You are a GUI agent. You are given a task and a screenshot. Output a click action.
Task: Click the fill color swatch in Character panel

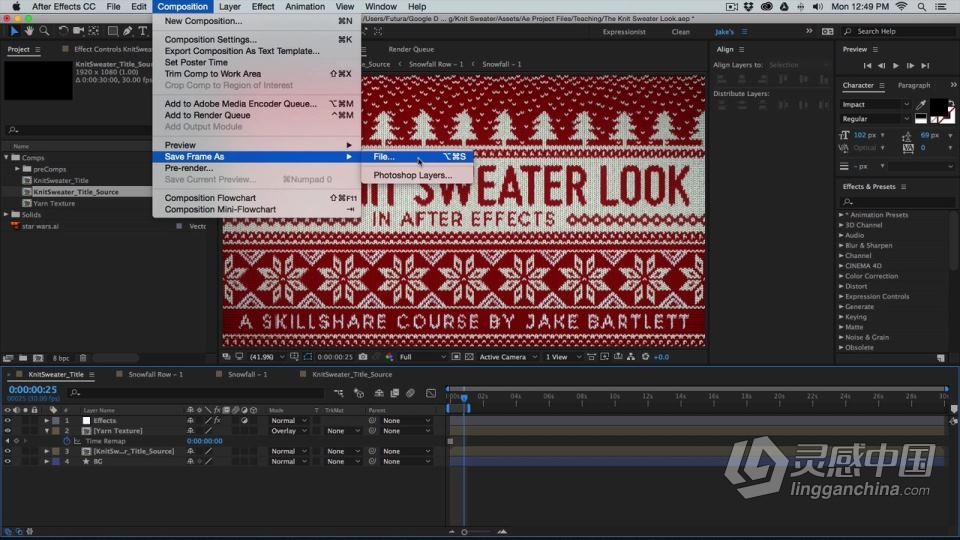pyautogui.click(x=938, y=107)
